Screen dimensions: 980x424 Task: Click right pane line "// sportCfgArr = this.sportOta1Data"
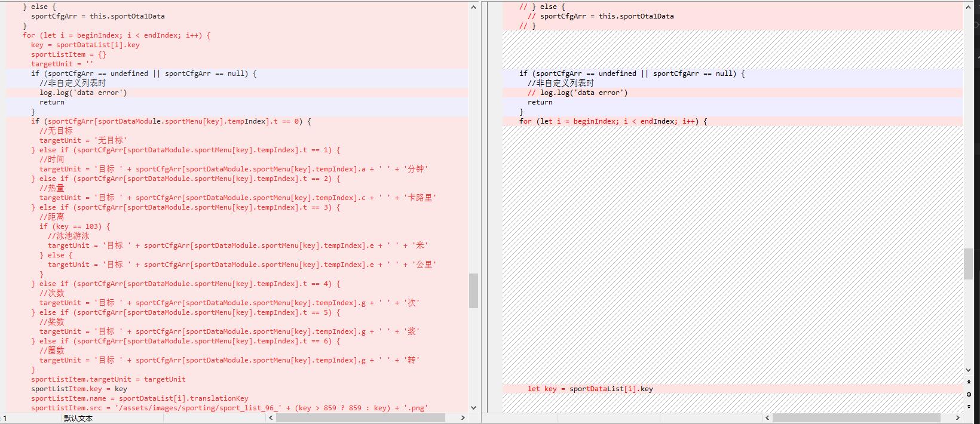pos(601,16)
